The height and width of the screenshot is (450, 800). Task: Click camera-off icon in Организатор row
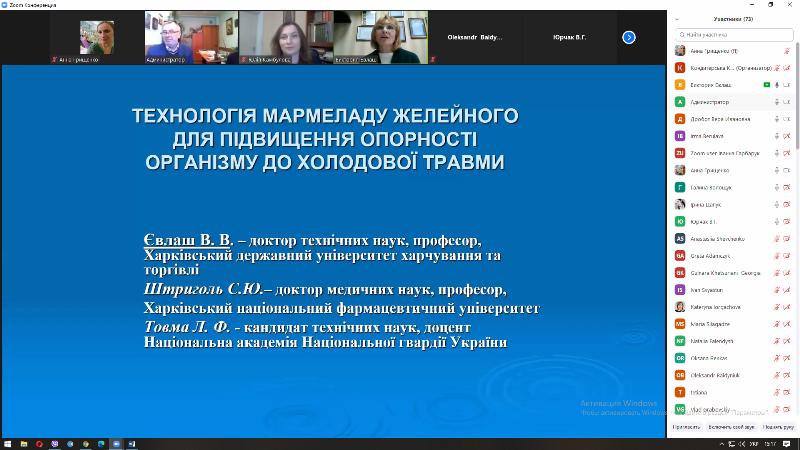coord(787,68)
